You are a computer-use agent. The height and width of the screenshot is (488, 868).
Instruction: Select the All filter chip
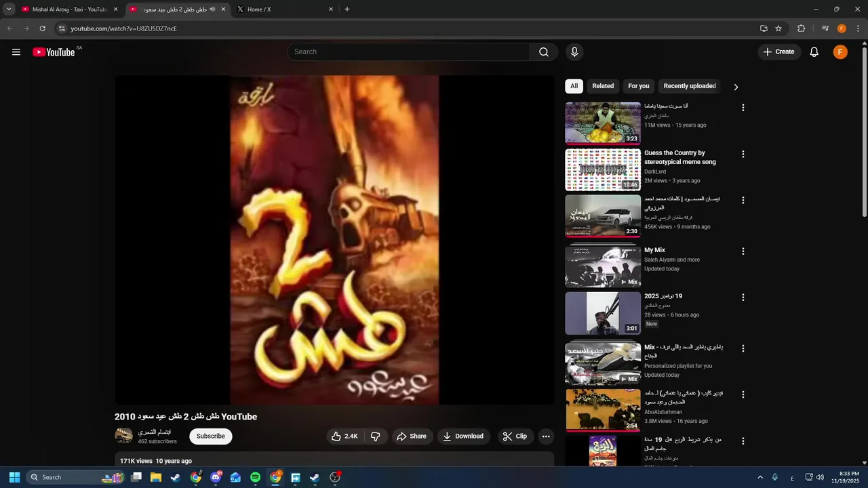tap(574, 86)
